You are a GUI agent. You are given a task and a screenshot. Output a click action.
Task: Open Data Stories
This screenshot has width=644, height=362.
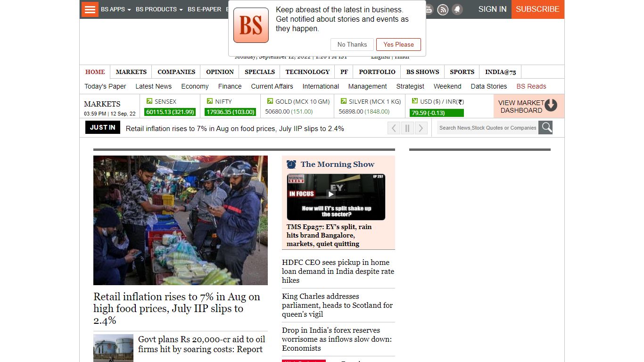tap(489, 86)
